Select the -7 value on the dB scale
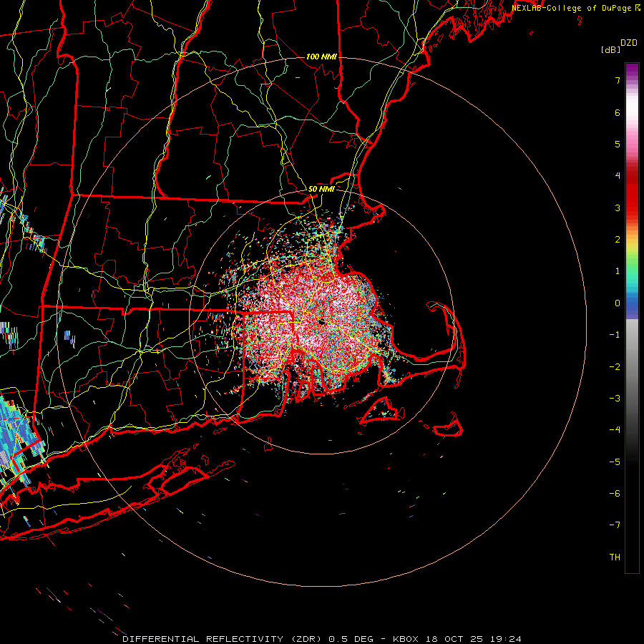 (x=615, y=525)
